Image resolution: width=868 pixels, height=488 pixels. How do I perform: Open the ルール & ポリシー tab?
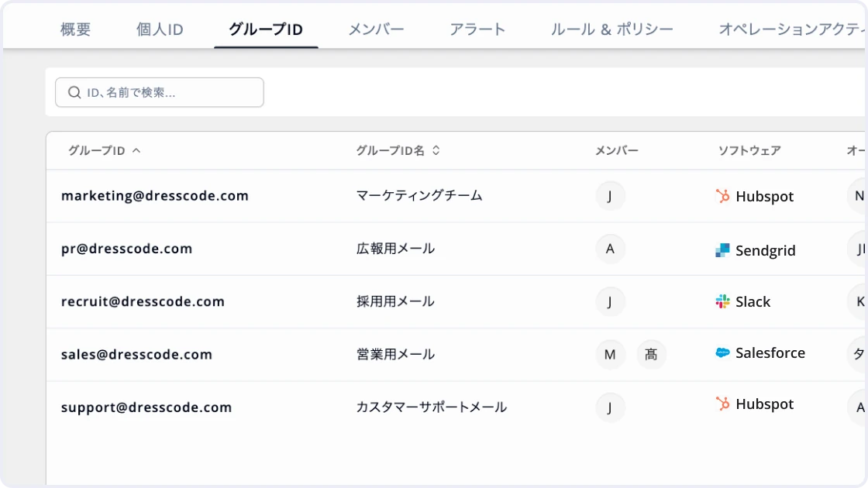pyautogui.click(x=611, y=29)
